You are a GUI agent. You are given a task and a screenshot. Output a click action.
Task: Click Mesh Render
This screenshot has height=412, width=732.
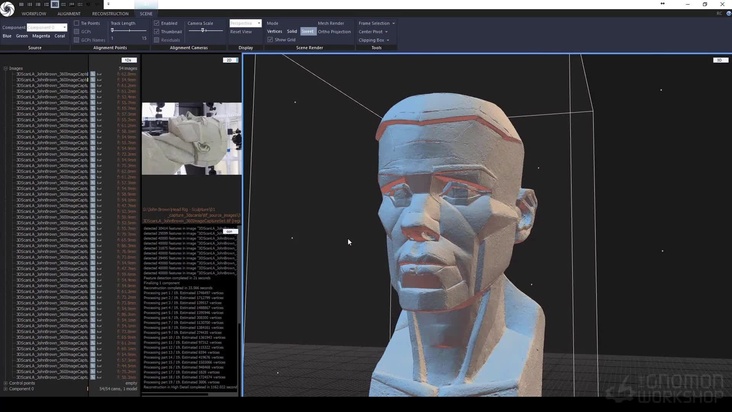(x=331, y=23)
